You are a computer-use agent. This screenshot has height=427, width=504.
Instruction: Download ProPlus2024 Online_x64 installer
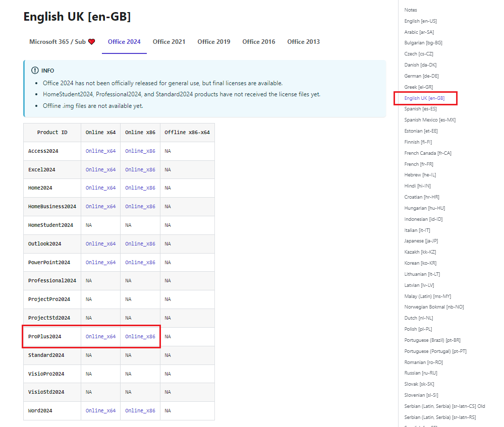100,336
